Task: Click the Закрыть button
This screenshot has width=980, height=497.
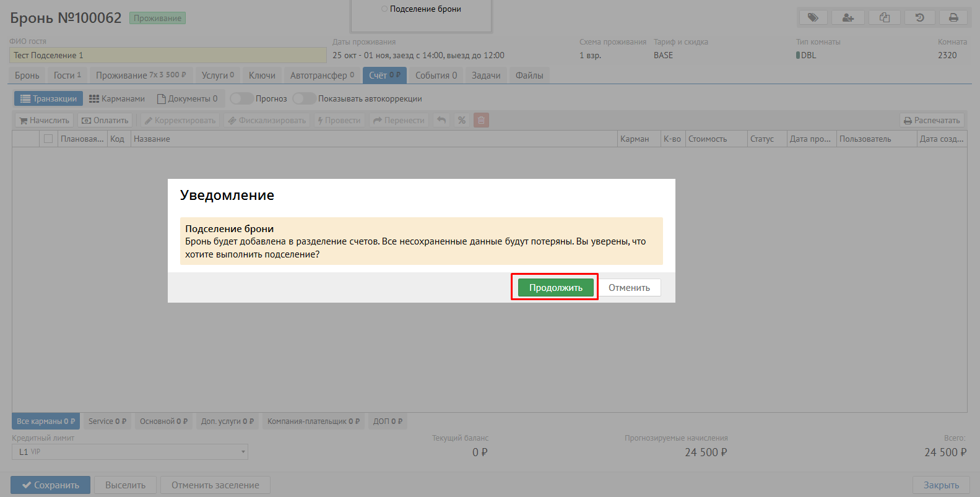Action: click(x=941, y=485)
